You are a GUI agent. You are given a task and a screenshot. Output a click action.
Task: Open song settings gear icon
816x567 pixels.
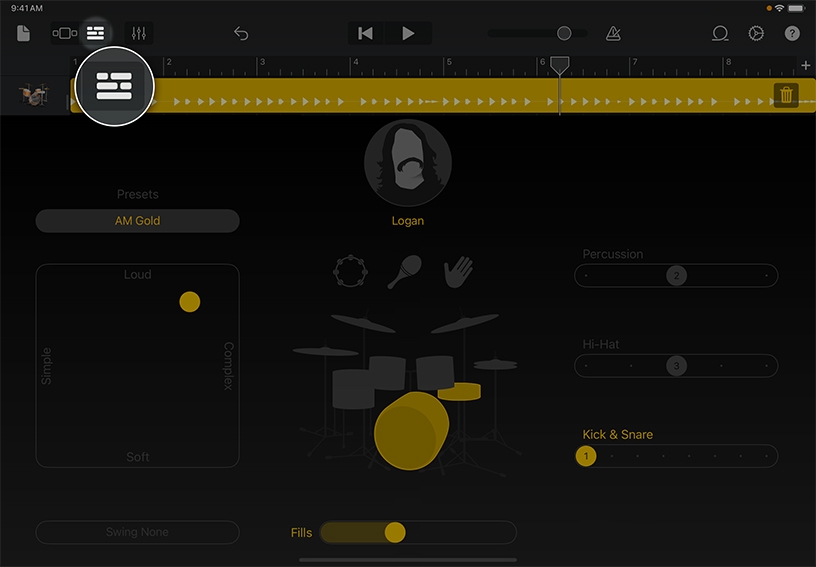756,33
